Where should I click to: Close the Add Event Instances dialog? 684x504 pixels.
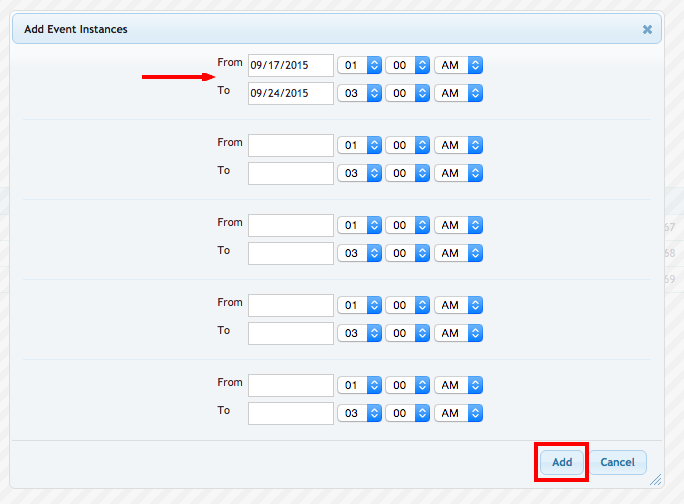pyautogui.click(x=647, y=29)
